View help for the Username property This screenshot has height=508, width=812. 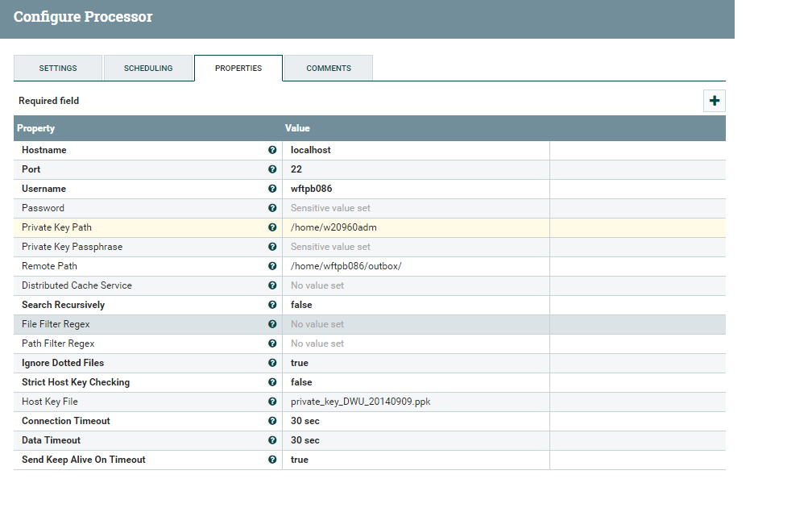coord(272,189)
